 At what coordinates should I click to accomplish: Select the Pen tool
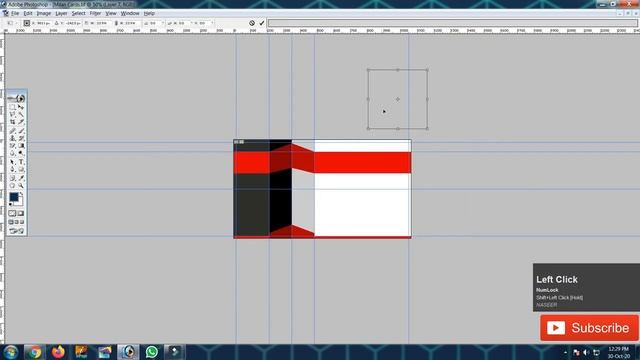12,169
